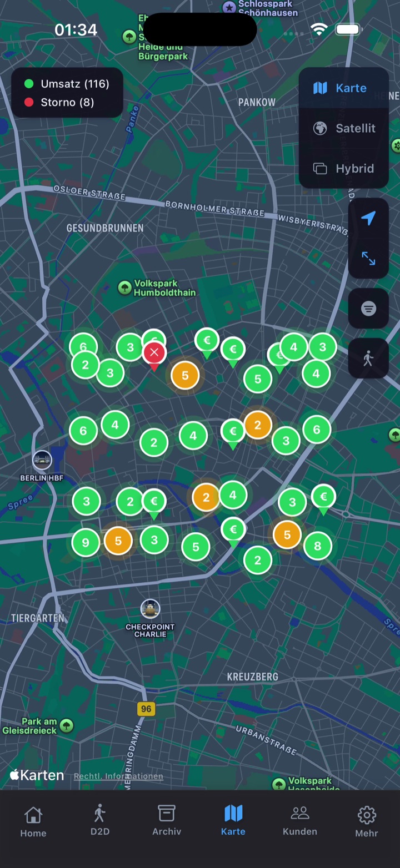This screenshot has height=868, width=400.
Task: Tap Schloss Schönhausen star icon
Action: click(x=229, y=7)
